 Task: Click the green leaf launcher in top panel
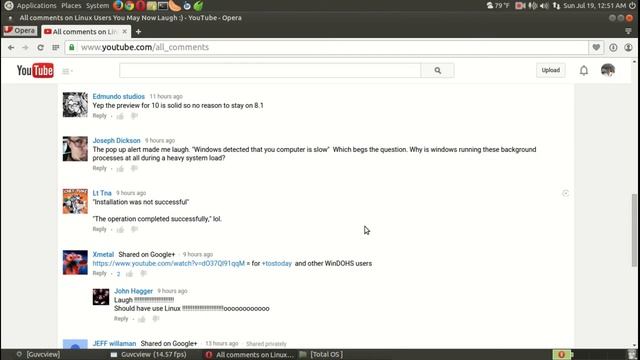point(198,5)
